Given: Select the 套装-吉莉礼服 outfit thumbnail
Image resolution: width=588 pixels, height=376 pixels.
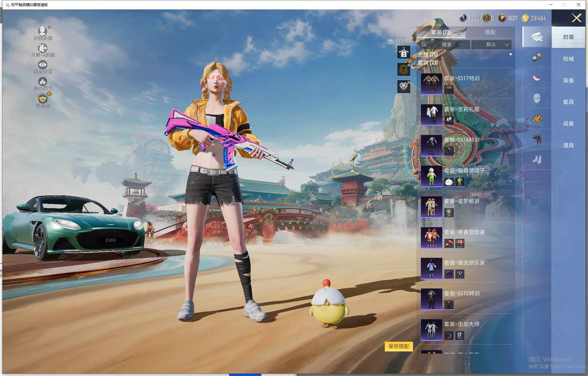Looking at the screenshot, I should coord(431,115).
